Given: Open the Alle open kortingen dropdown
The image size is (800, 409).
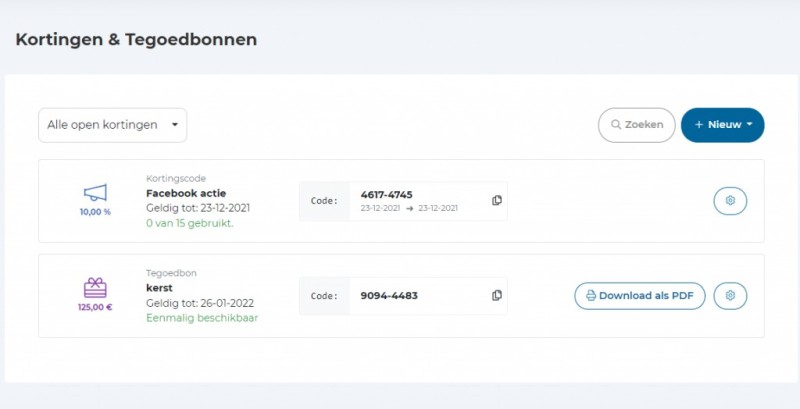Looking at the screenshot, I should [x=112, y=125].
